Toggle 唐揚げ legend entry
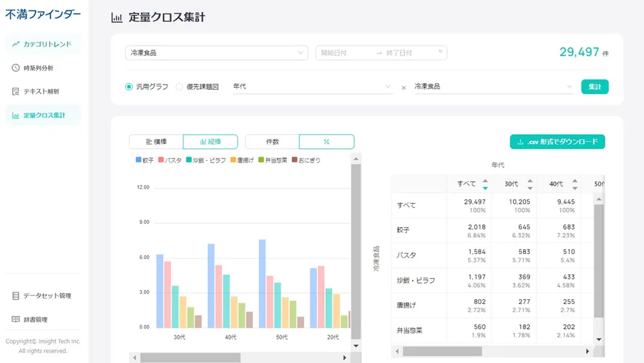This screenshot has width=644, height=363. [242, 160]
